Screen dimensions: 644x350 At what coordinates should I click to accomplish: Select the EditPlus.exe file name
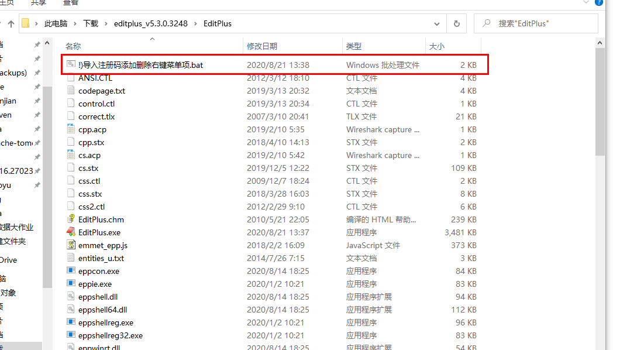point(99,232)
